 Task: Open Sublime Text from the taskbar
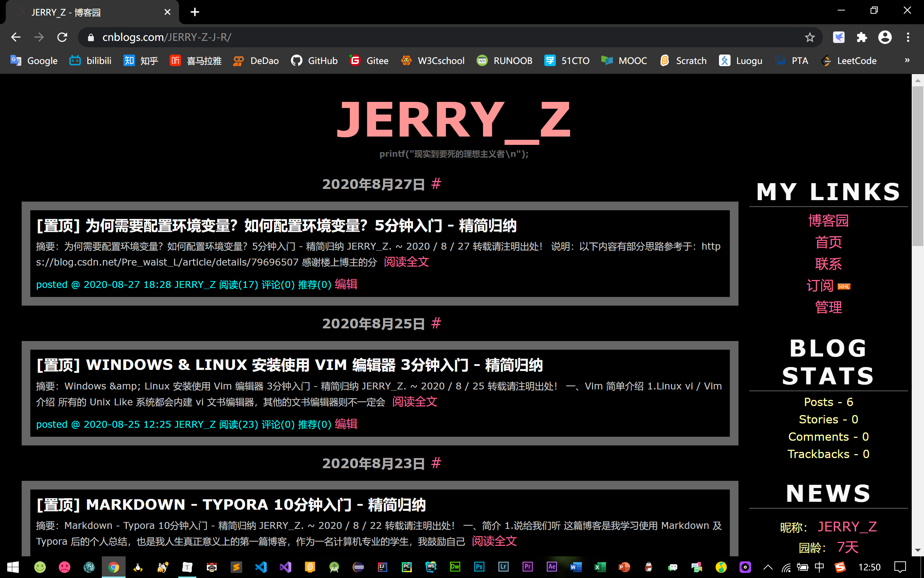(236, 567)
